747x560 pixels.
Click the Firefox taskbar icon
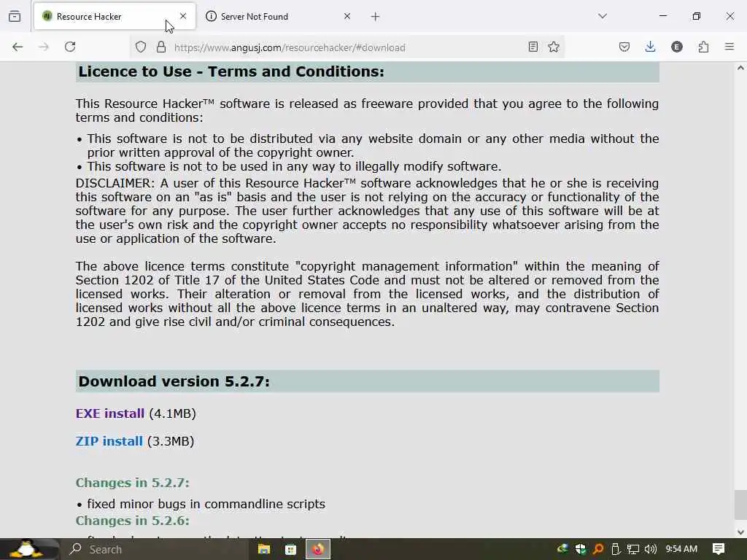pos(318,550)
